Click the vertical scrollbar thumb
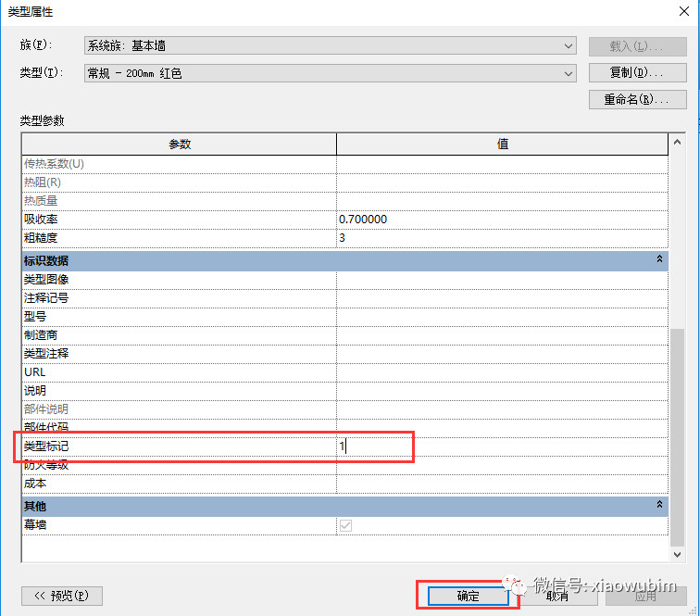 (x=677, y=437)
